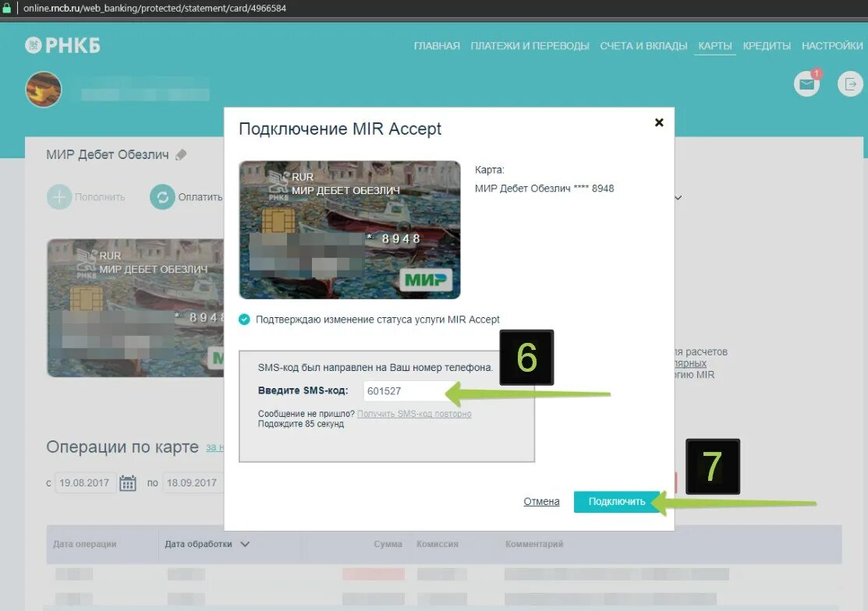Open the КРЕДИТЫ menu item
The width and height of the screenshot is (868, 611).
tap(767, 46)
